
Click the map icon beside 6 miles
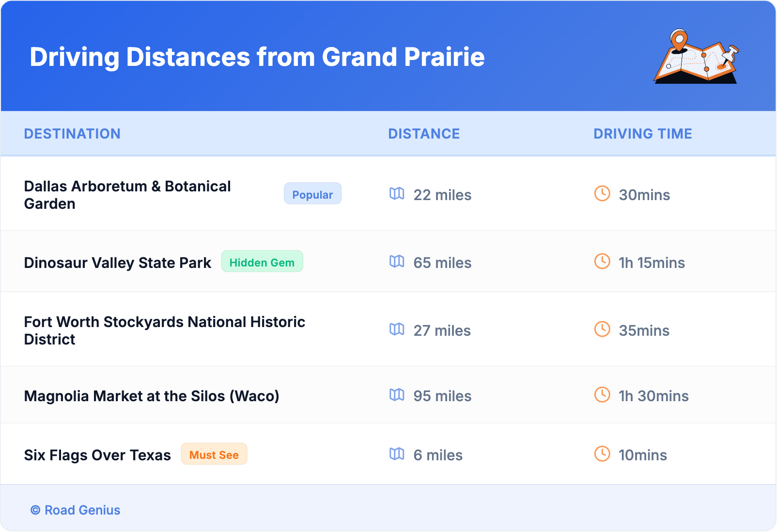(x=397, y=454)
